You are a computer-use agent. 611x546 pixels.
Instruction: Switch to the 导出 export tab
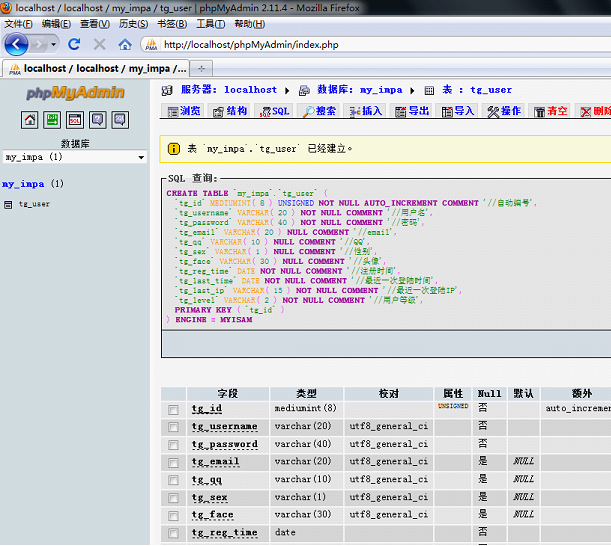(x=411, y=111)
